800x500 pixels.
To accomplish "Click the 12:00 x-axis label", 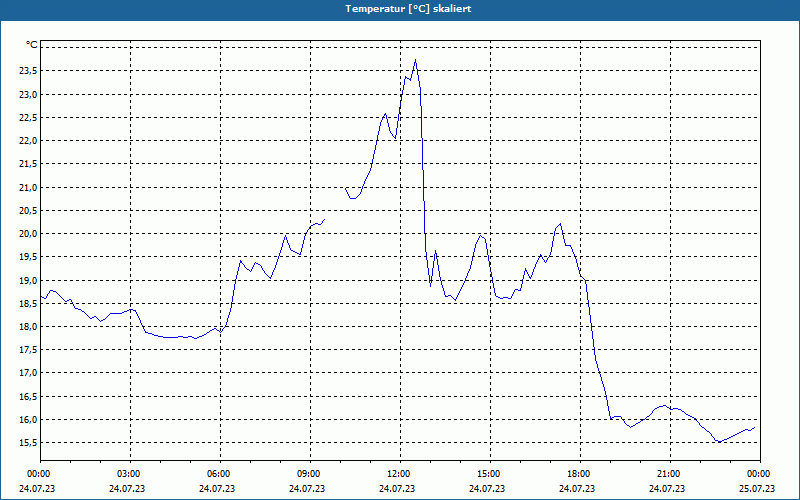I will [x=401, y=474].
